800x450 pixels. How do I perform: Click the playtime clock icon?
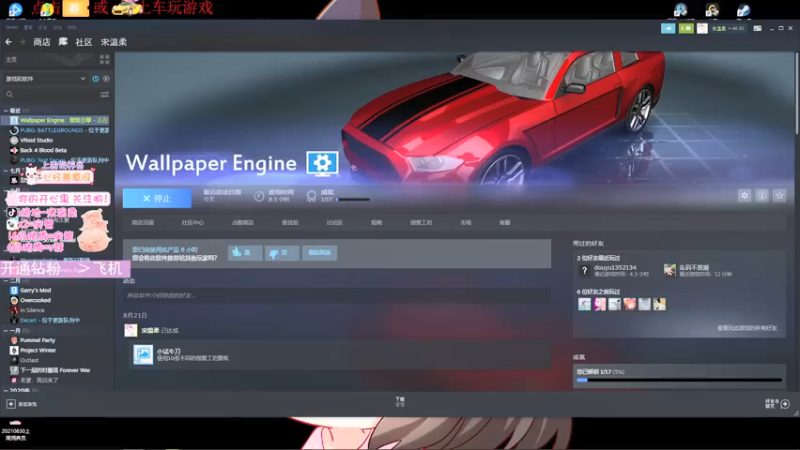click(259, 196)
